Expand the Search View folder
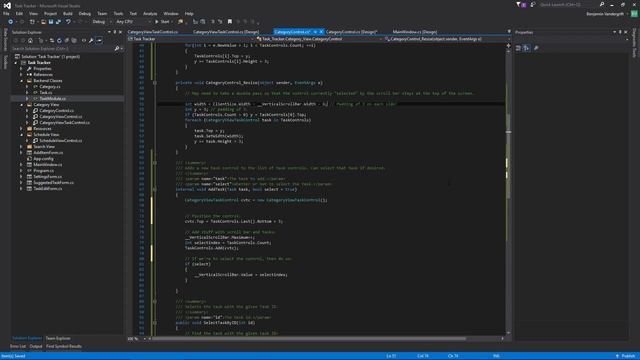The image size is (640, 360). pos(22,147)
